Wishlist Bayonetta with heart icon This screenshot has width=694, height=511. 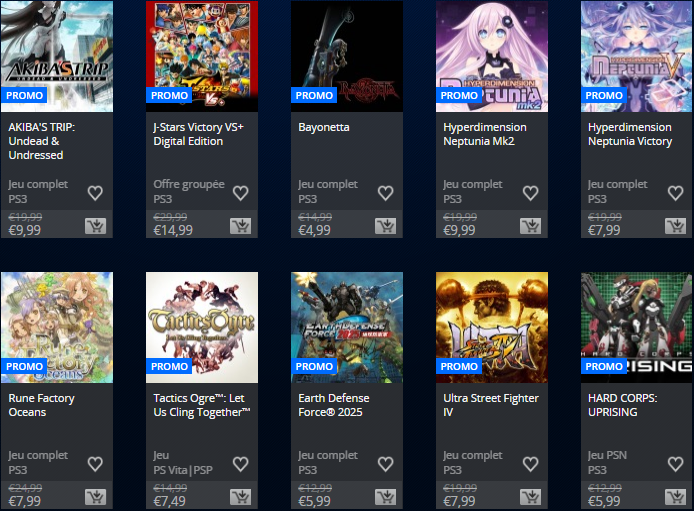click(385, 193)
